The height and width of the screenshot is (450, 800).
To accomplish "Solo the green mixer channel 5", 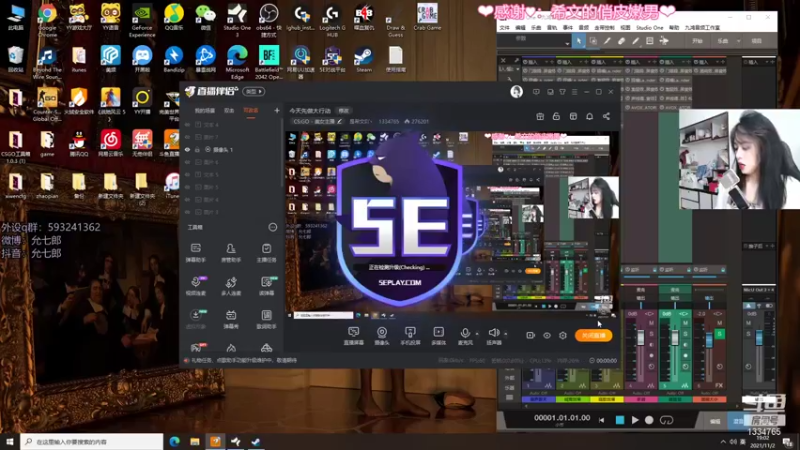I will (685, 334).
